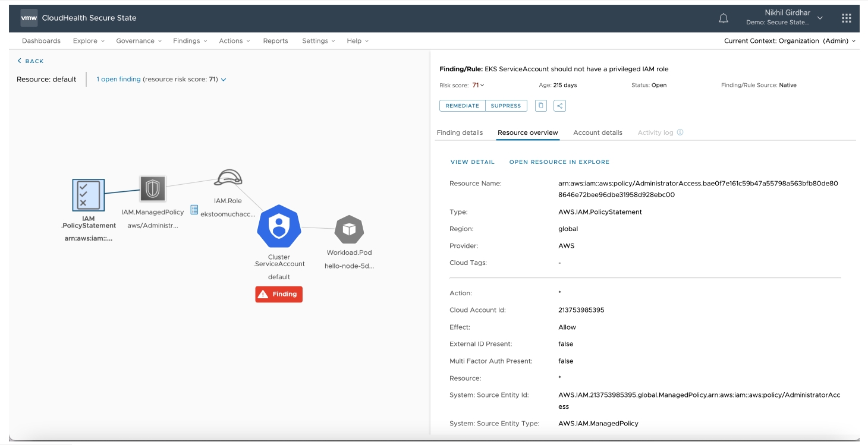The image size is (868, 445).
Task: Click the Region value global
Action: tap(568, 229)
